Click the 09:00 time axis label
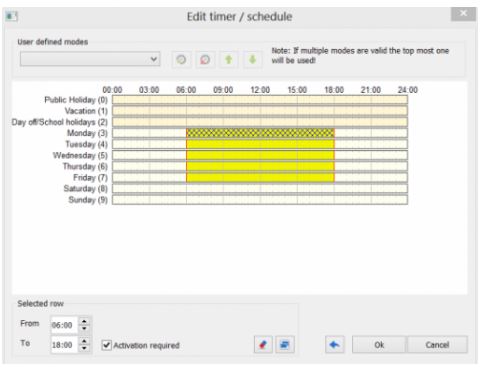 [x=223, y=90]
